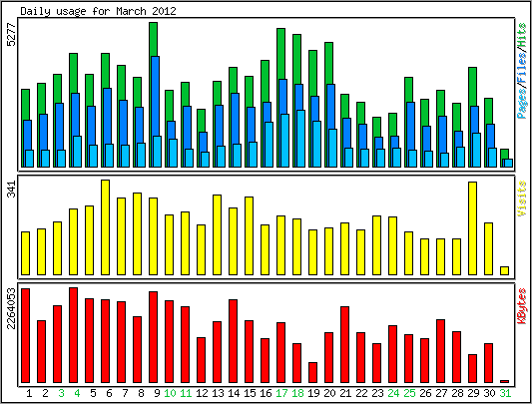This screenshot has width=532, height=404.
Task: Click the red KBytes bar for day 1
Action: 25,336
